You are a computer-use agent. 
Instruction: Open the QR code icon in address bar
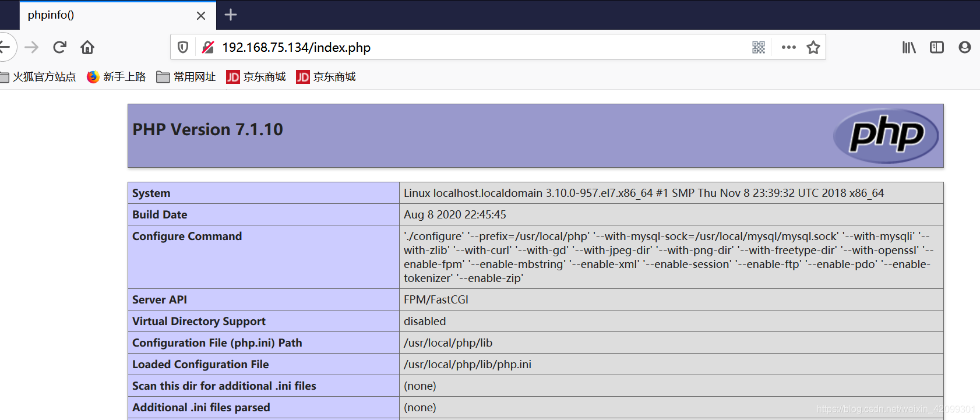click(x=759, y=47)
